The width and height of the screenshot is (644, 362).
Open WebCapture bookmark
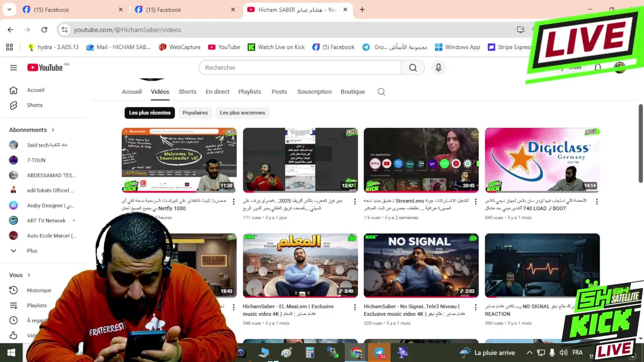[x=180, y=47]
